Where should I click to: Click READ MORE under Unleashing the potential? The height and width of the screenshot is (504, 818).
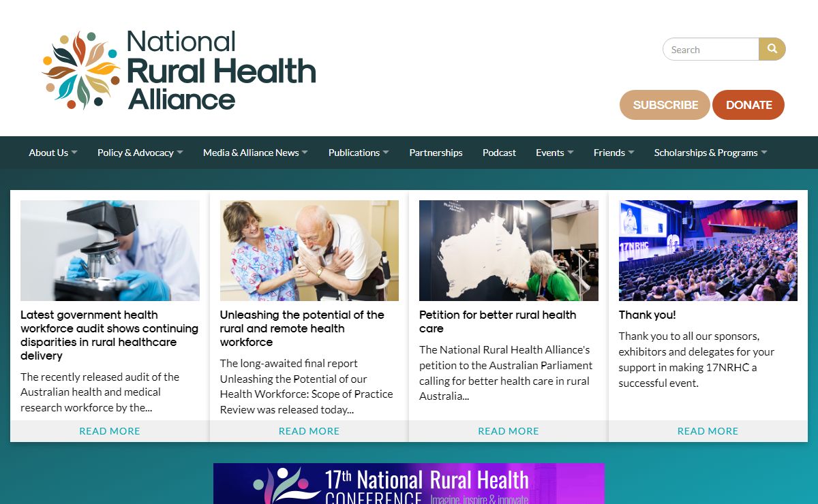(x=309, y=431)
